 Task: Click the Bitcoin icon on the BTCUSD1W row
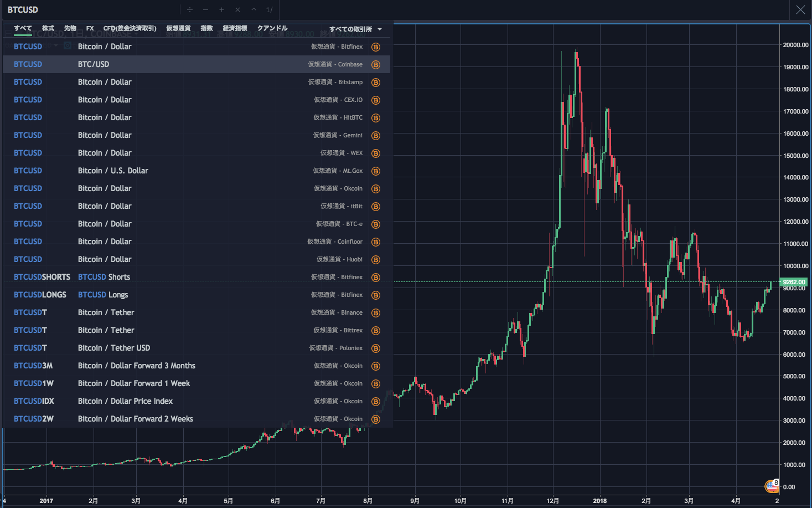tap(376, 384)
